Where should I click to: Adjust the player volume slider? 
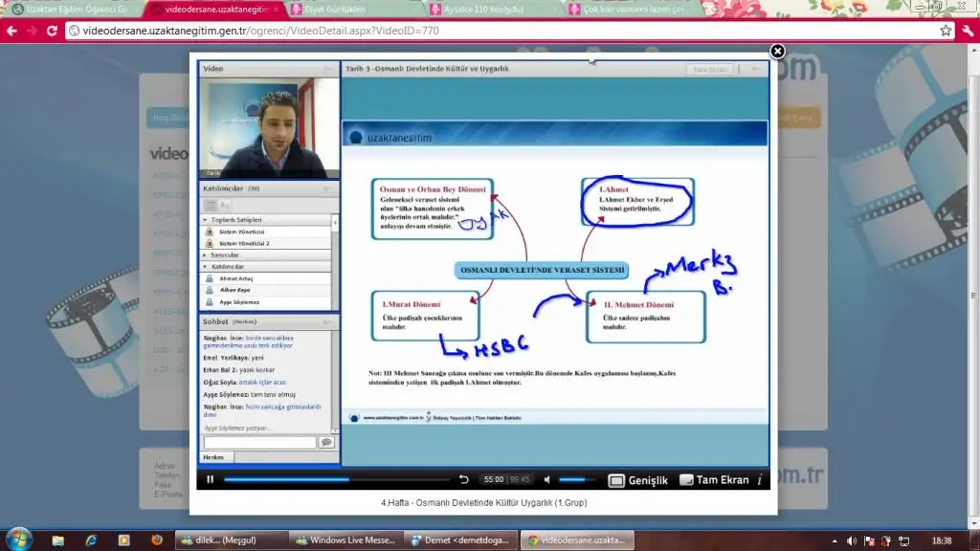point(577,479)
